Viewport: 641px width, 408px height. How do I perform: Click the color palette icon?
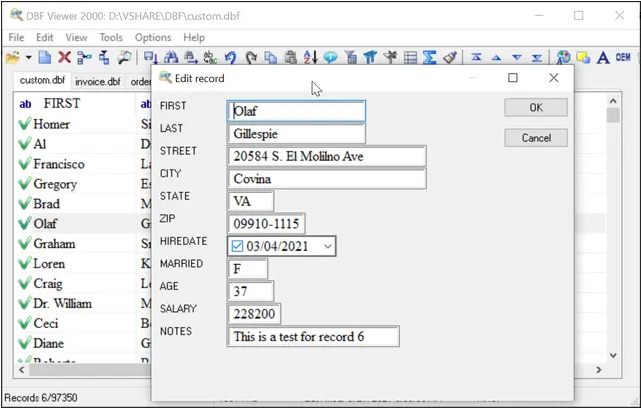(563, 57)
